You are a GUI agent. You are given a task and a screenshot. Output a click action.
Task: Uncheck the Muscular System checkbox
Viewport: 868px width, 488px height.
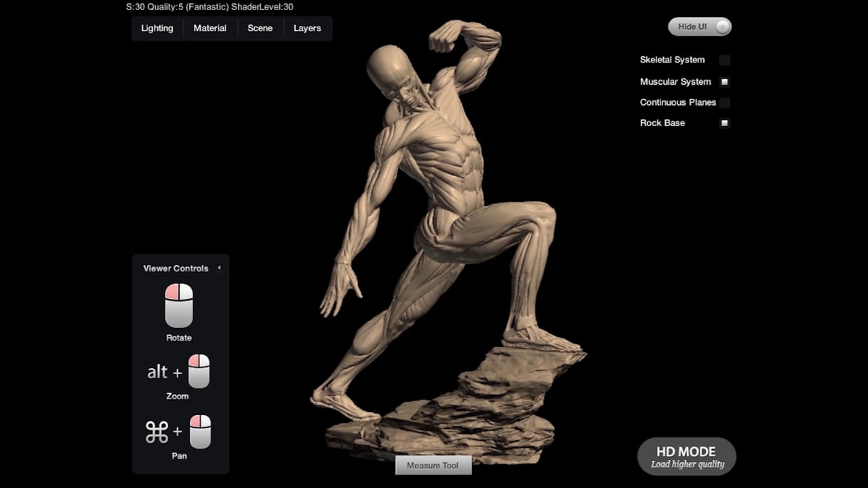coord(725,82)
